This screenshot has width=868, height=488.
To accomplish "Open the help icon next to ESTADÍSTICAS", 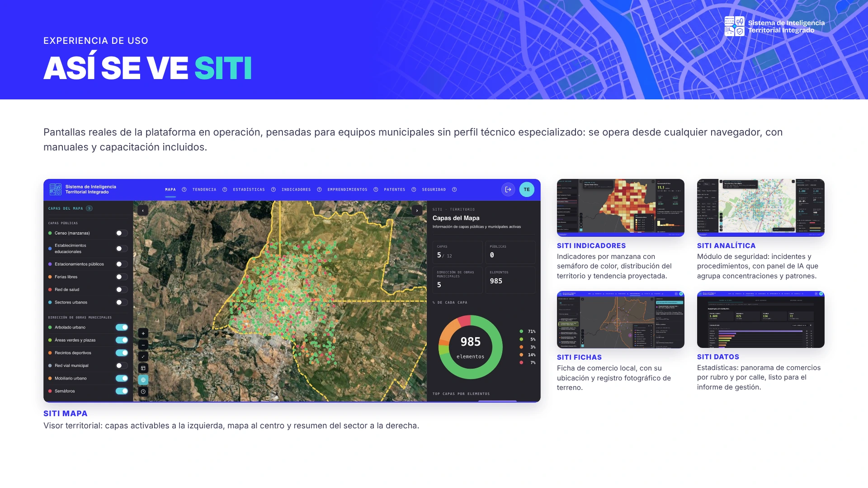I will [274, 190].
